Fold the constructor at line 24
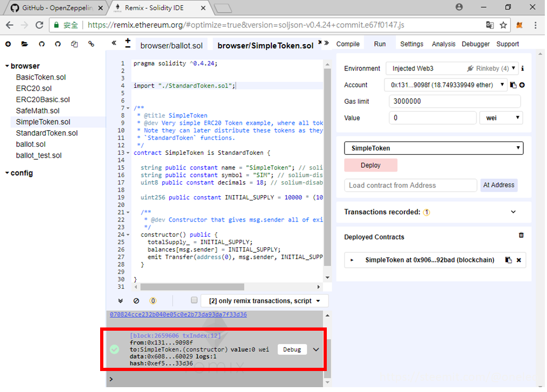Screen dimensions: 547x392 point(128,235)
